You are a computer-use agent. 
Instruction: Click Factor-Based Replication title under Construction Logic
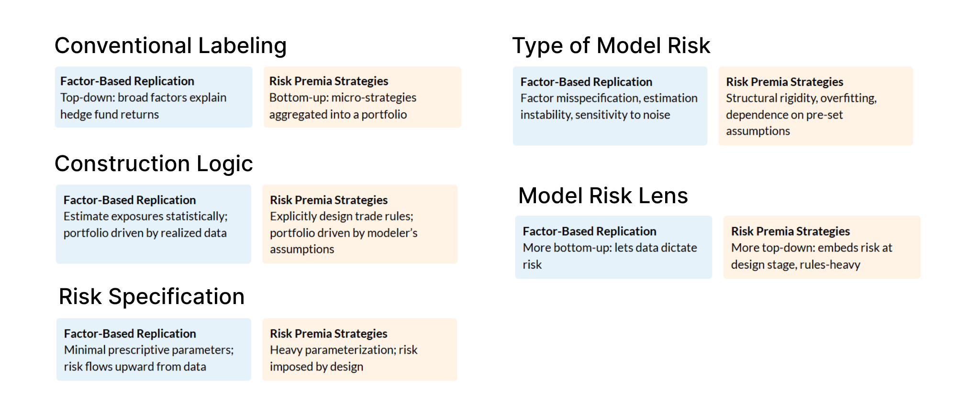130,200
